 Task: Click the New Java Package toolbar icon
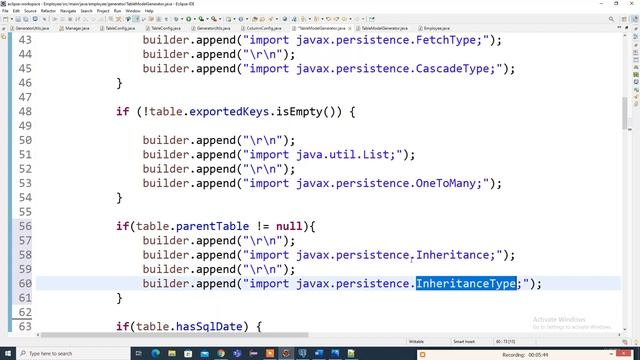point(229,19)
